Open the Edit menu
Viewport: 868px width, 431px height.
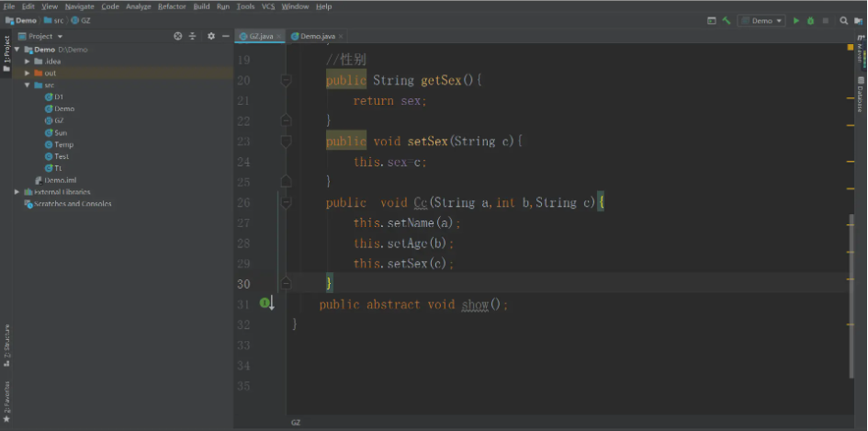tap(28, 6)
